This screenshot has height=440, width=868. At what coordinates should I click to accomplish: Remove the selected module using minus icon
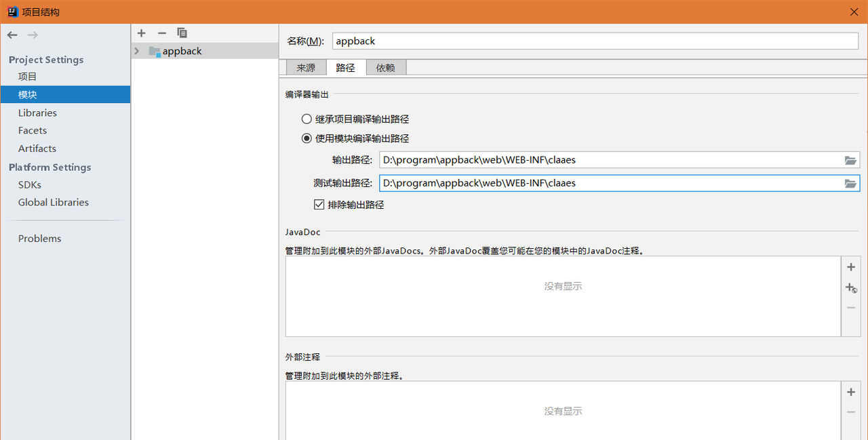(161, 33)
